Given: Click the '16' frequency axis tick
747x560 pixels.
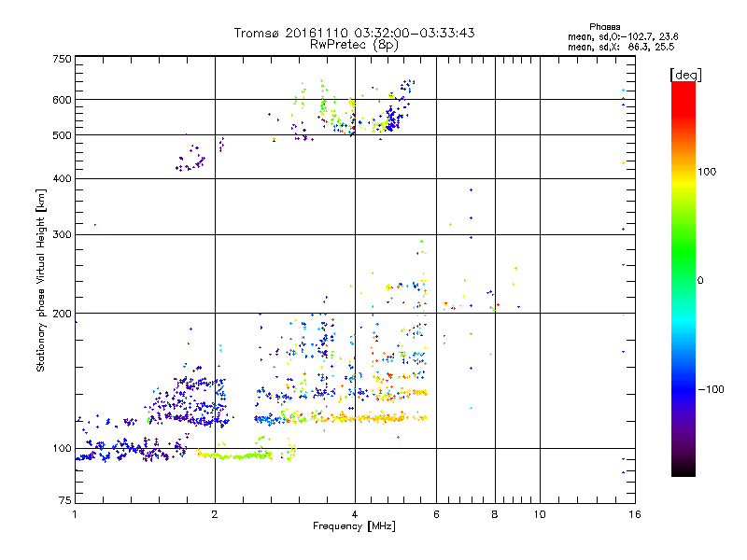Looking at the screenshot, I should click(x=635, y=514).
